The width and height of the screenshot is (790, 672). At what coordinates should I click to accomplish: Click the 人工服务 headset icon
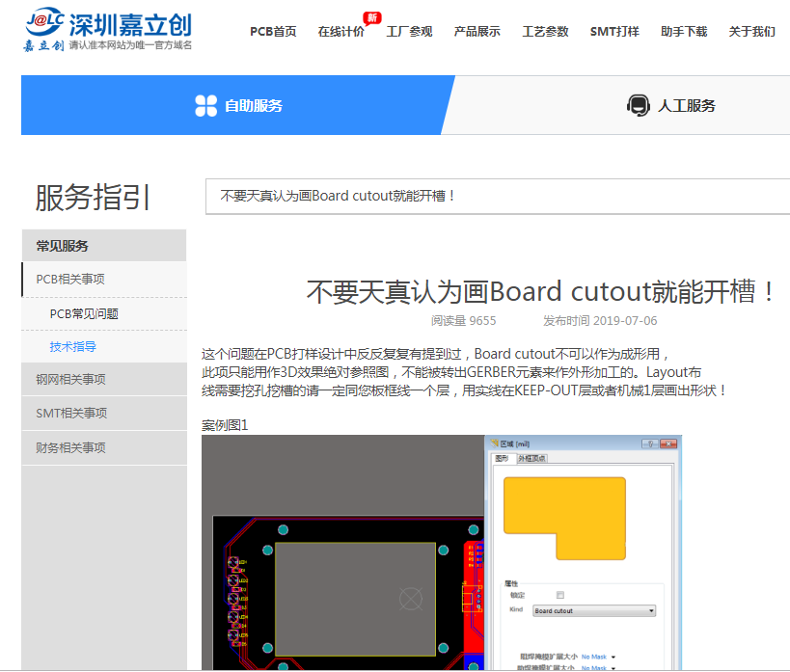[638, 106]
